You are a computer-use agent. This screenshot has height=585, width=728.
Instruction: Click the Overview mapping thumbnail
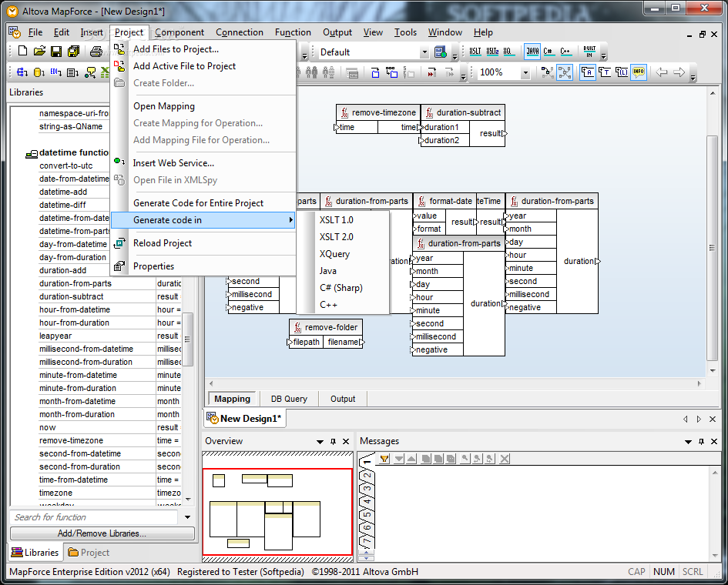277,512
